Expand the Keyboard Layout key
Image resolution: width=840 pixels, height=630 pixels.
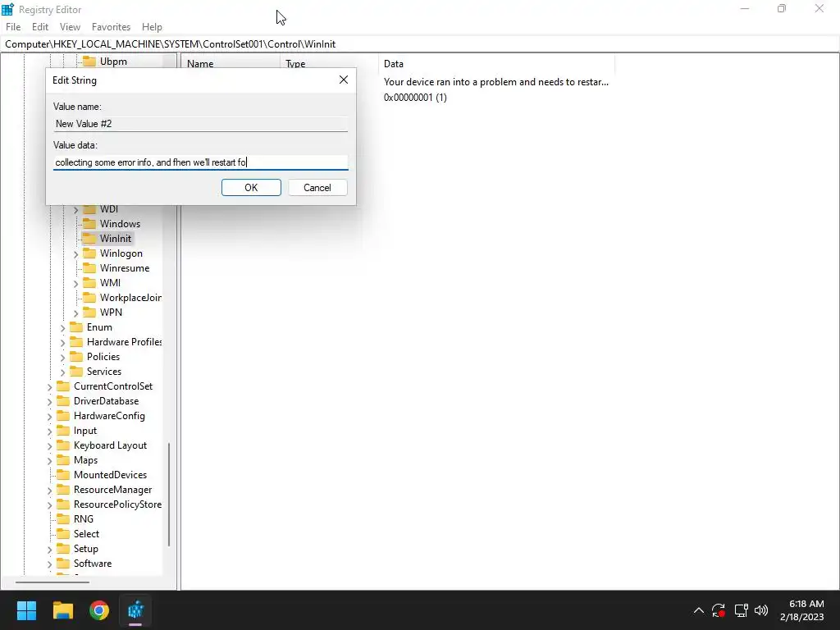click(x=50, y=445)
